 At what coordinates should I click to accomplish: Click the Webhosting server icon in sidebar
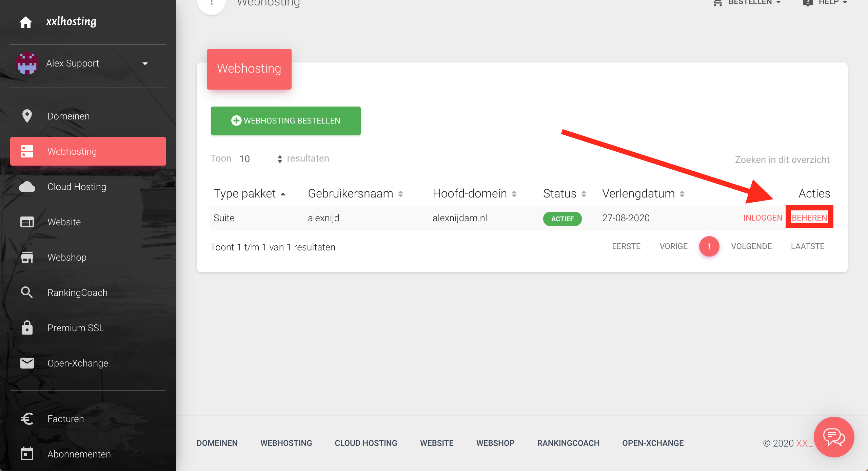[x=27, y=151]
